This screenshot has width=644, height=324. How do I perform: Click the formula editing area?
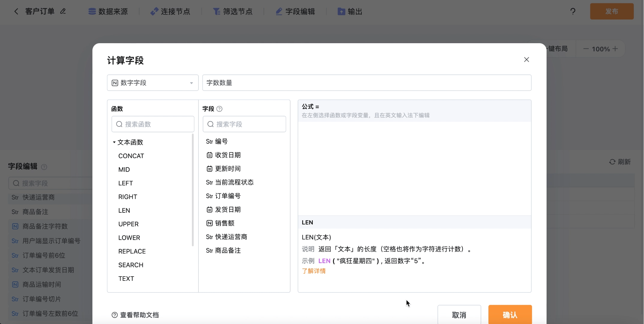coord(414,168)
